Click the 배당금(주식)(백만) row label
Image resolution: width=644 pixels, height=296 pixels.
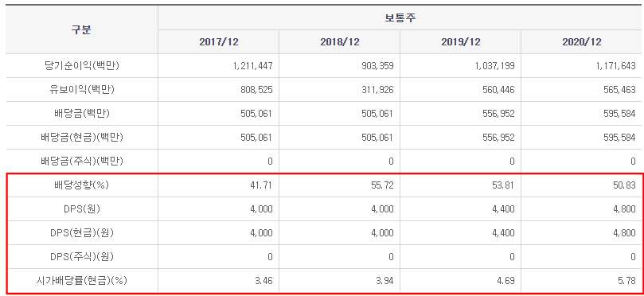click(82, 162)
